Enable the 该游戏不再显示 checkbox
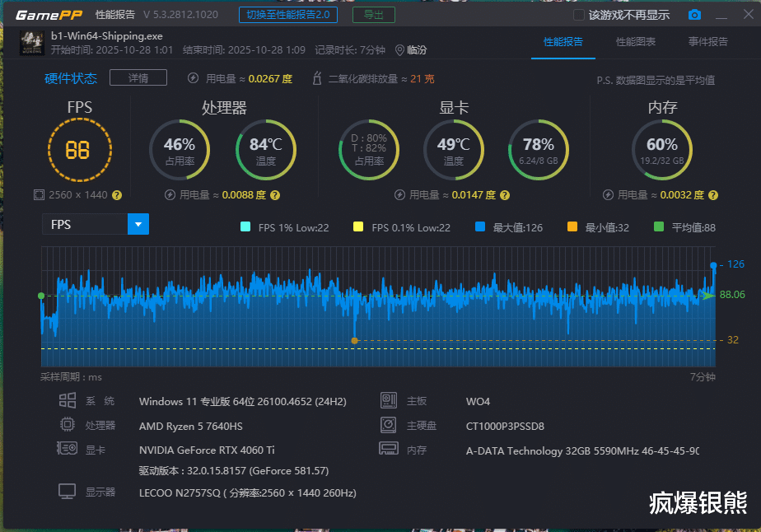Image resolution: width=761 pixels, height=532 pixels. point(578,15)
